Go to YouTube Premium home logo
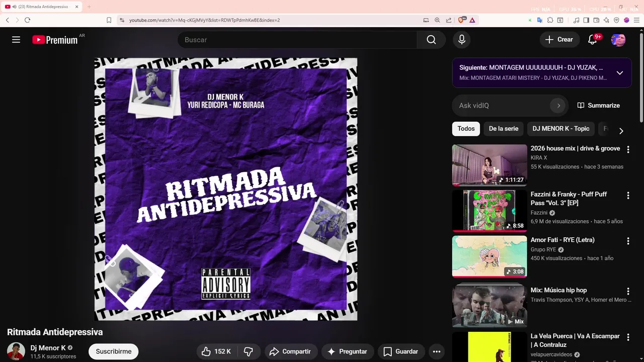644x362 pixels. pos(55,40)
